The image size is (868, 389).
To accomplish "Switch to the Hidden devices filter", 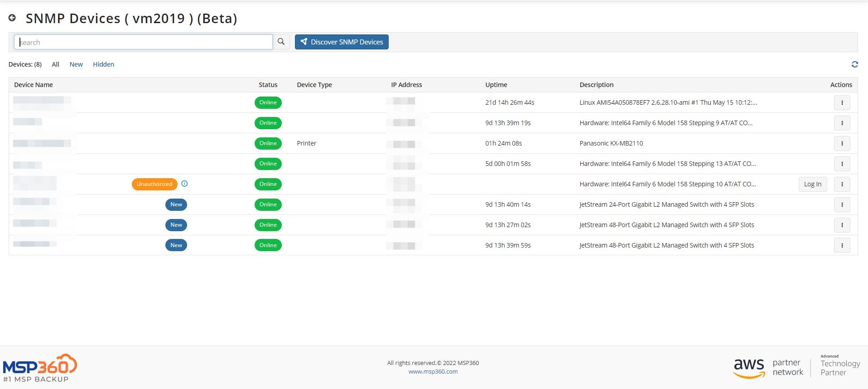I will (103, 64).
